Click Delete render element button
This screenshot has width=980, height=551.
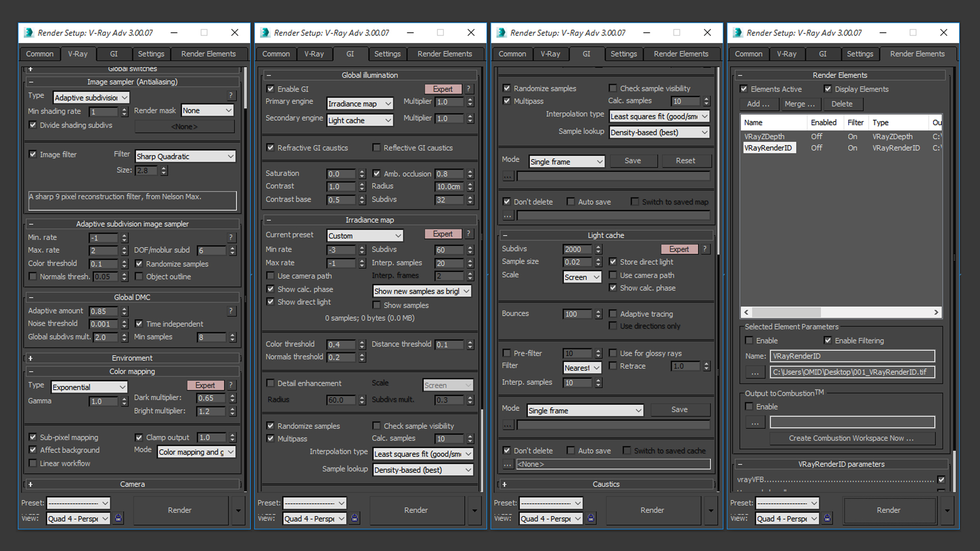pyautogui.click(x=842, y=104)
